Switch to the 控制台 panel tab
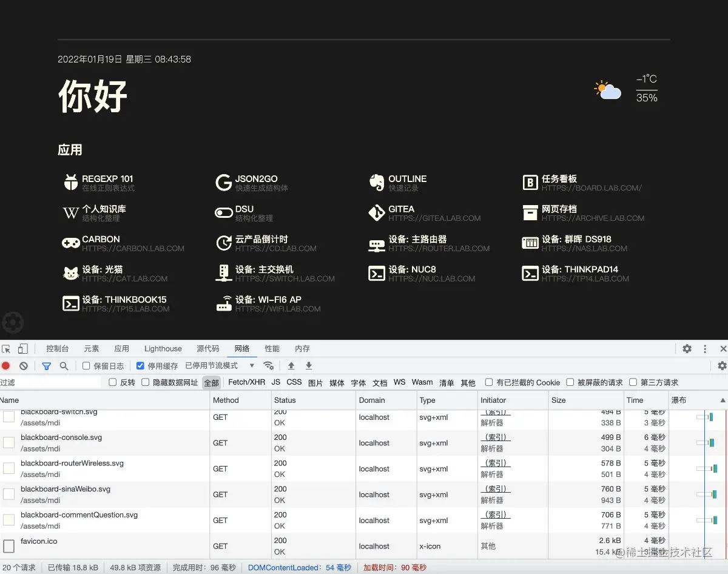Viewport: 728px width, 574px height. [x=57, y=349]
